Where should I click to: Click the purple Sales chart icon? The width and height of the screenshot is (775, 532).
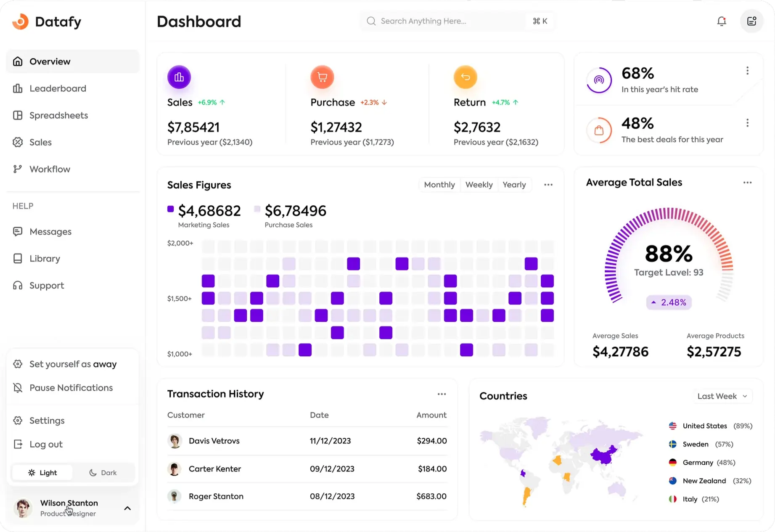click(x=179, y=77)
